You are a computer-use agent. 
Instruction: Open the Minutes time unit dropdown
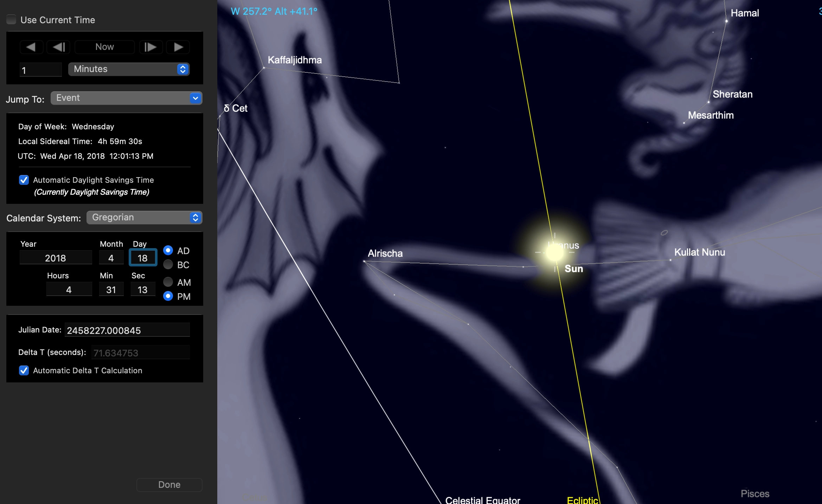[x=129, y=69]
